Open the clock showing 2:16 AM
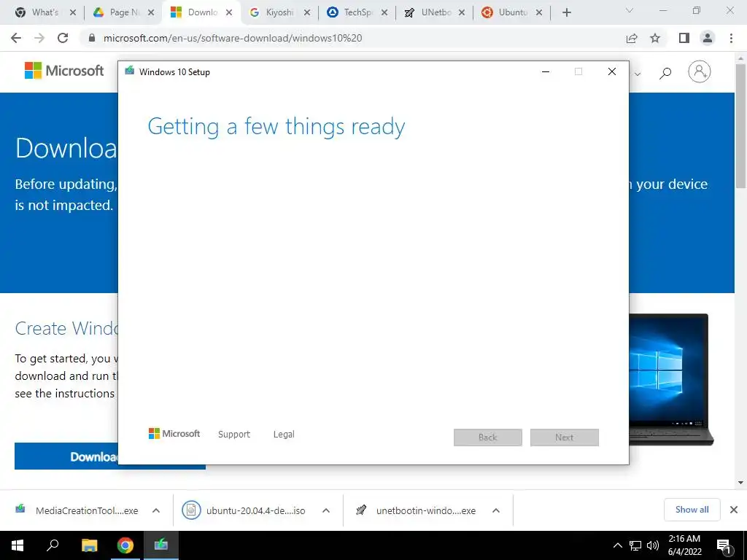 [684, 545]
